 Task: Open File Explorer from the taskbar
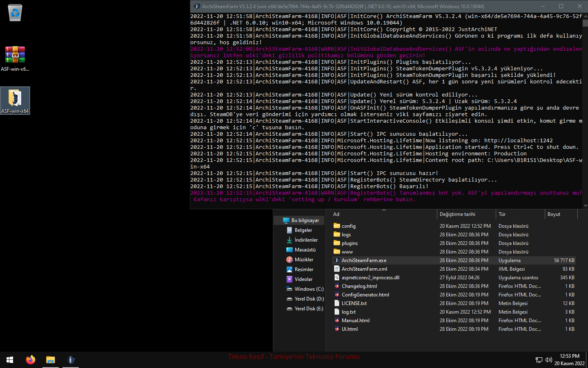(x=51, y=360)
